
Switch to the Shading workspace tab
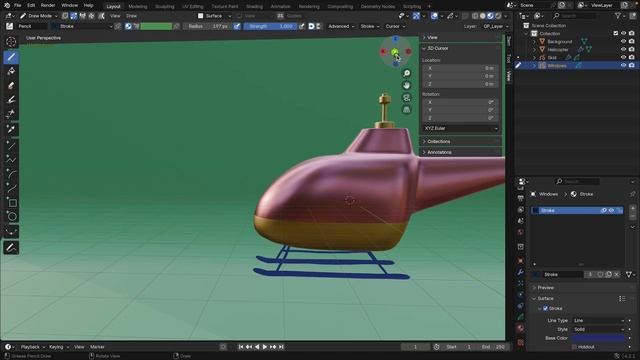[254, 6]
